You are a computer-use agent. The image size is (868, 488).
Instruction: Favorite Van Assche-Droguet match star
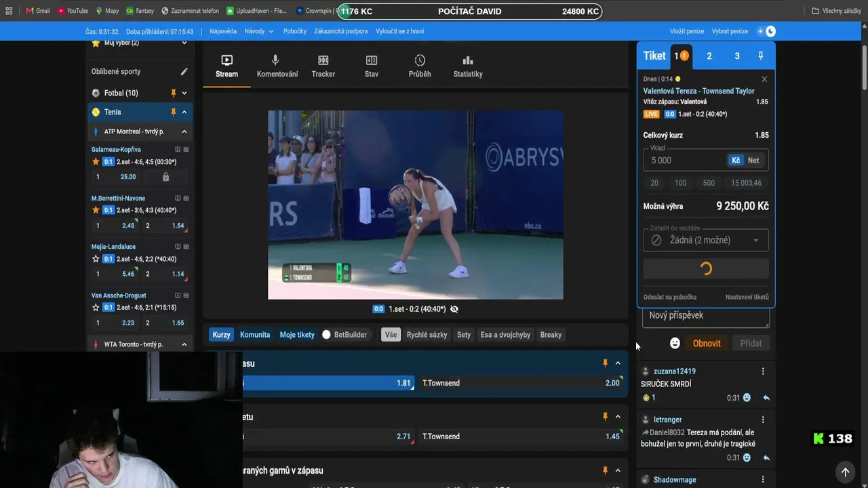point(96,308)
